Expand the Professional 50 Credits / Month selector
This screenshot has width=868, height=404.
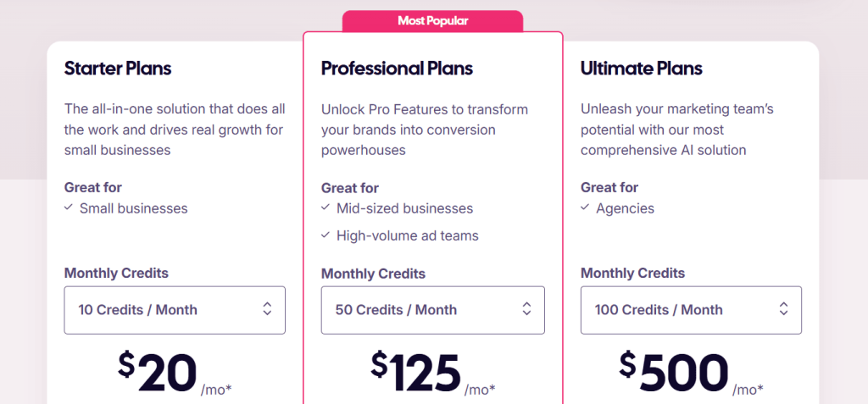[x=432, y=310]
